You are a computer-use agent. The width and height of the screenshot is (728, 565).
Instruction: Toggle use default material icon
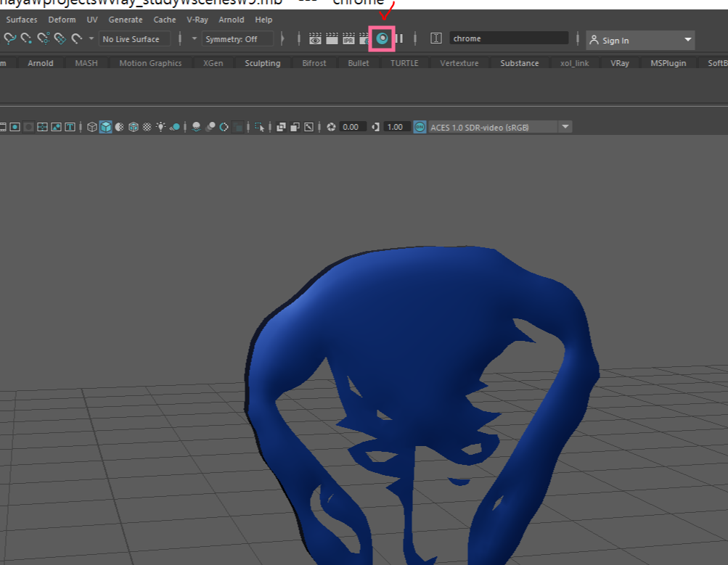pyautogui.click(x=119, y=127)
